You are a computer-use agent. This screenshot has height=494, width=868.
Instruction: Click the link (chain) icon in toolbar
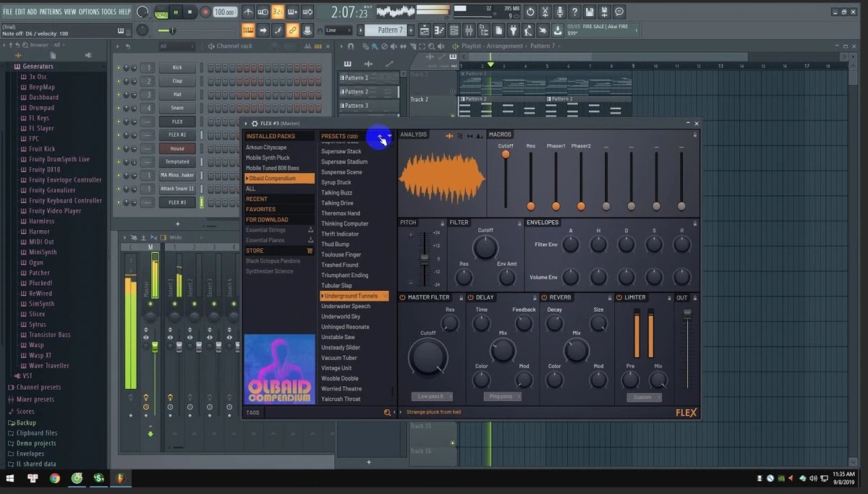292,30
